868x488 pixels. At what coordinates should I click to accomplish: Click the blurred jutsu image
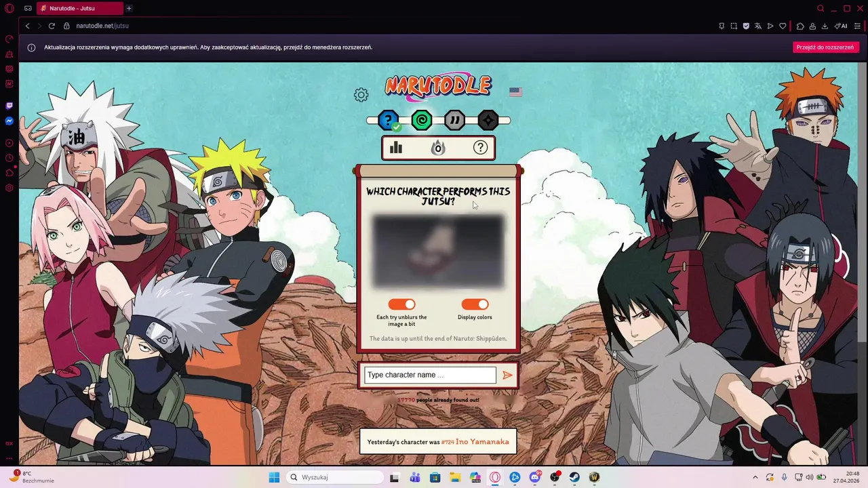coord(438,251)
